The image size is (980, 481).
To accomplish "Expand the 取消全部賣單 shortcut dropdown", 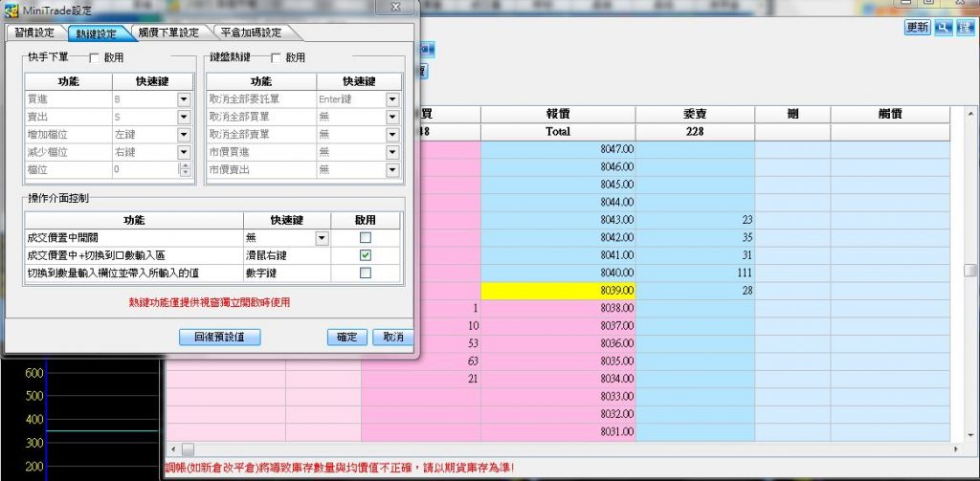I will [392, 134].
